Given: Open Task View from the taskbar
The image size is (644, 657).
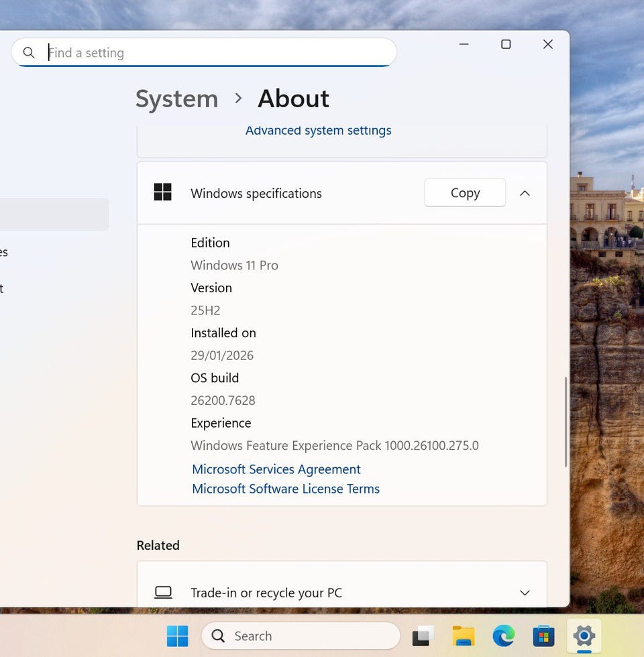Looking at the screenshot, I should pos(423,636).
